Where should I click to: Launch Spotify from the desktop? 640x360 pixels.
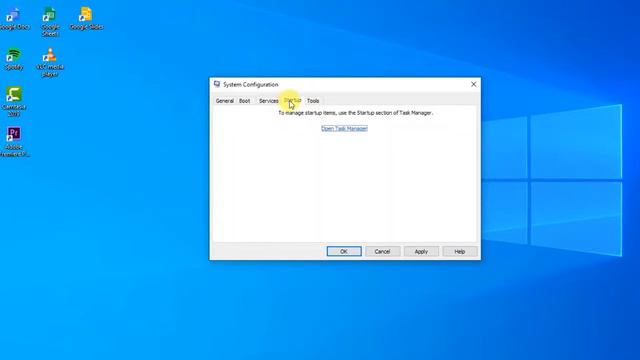[14, 59]
